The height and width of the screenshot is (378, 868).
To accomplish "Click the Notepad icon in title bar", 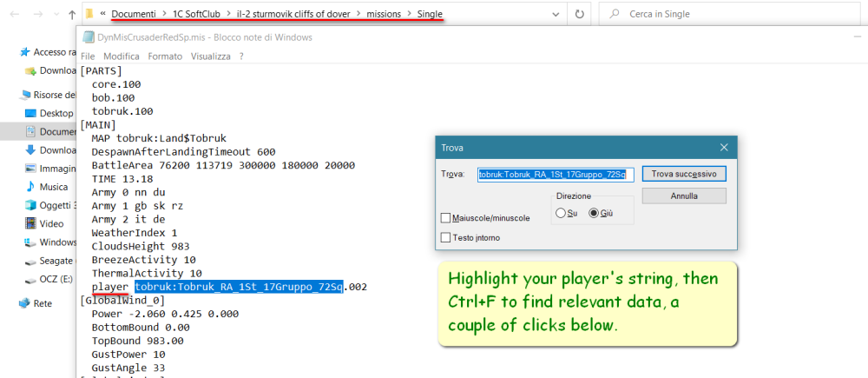I will 87,37.
